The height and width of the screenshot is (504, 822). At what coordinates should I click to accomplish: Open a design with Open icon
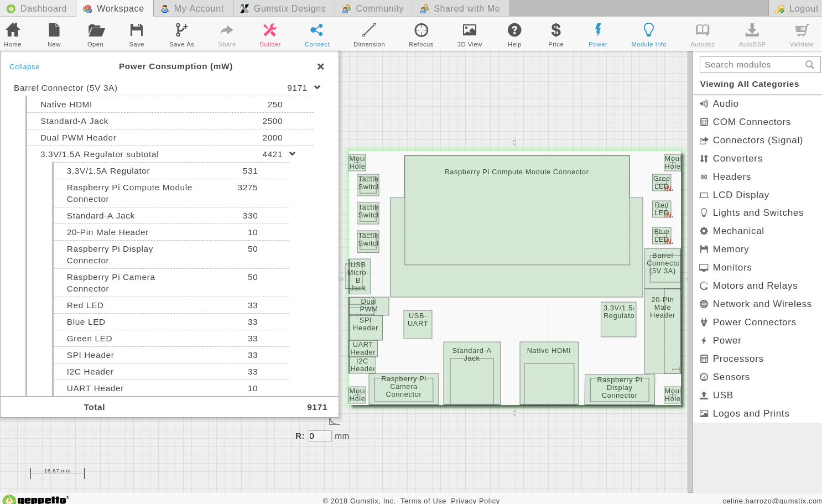point(95,35)
